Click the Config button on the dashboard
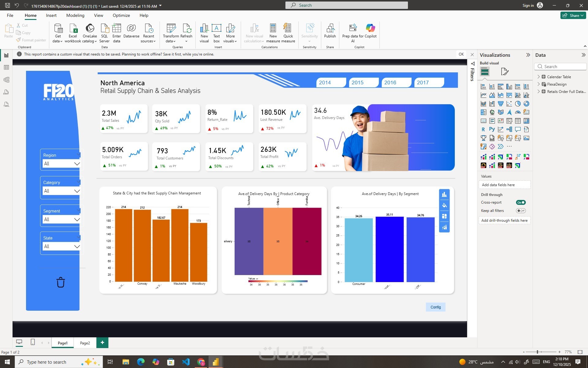The width and height of the screenshot is (588, 368). (435, 307)
